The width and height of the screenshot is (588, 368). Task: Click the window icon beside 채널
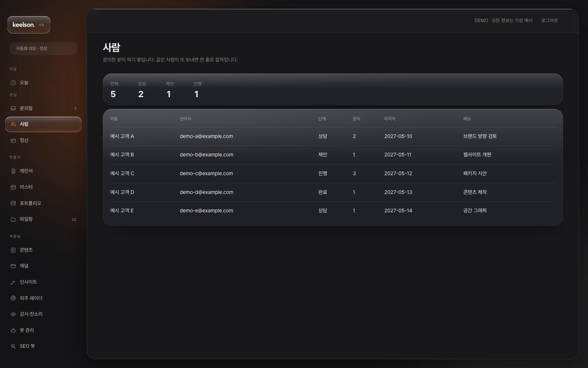13,266
